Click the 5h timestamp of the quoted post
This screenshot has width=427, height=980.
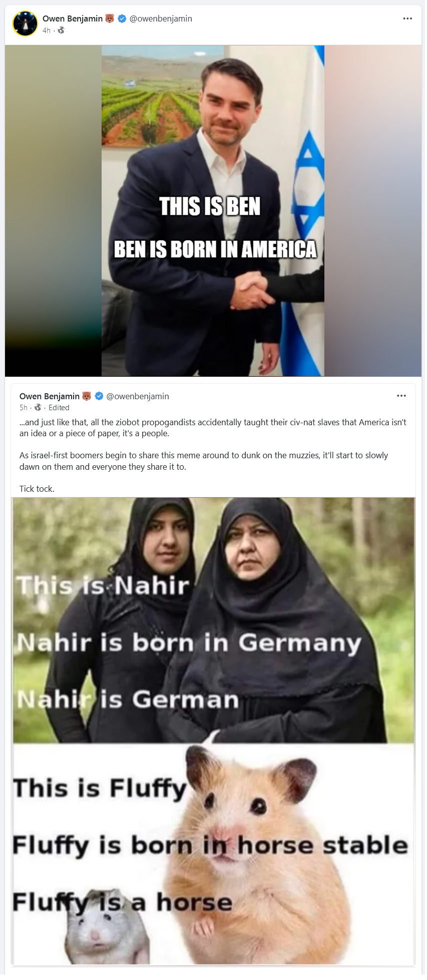[24, 408]
